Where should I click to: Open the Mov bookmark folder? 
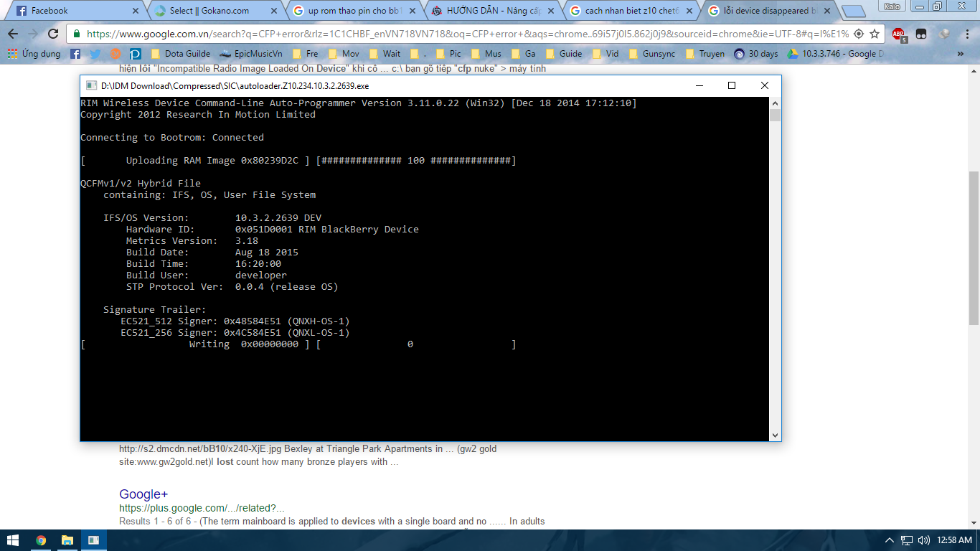click(343, 54)
